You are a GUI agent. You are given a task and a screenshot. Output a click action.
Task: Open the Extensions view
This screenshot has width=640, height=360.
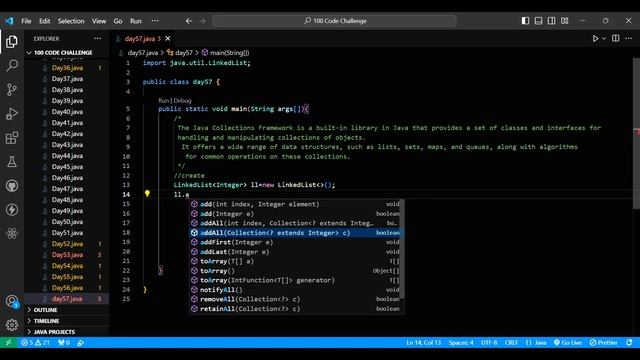pyautogui.click(x=12, y=138)
